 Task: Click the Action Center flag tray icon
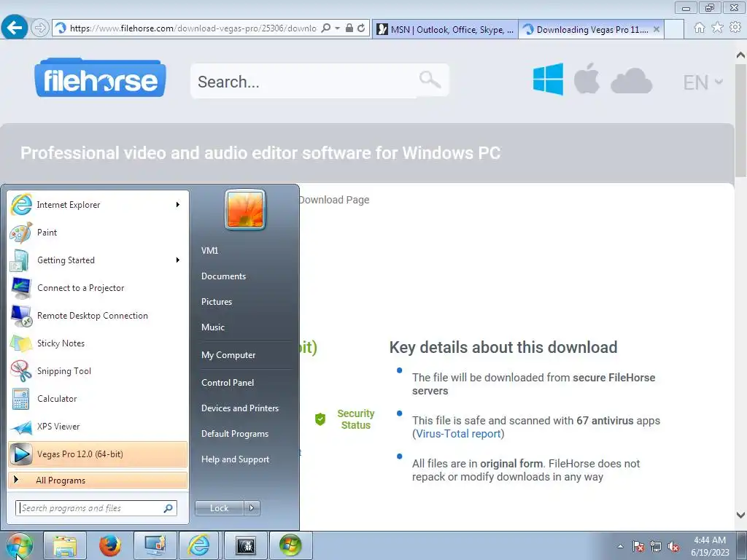pos(638,547)
